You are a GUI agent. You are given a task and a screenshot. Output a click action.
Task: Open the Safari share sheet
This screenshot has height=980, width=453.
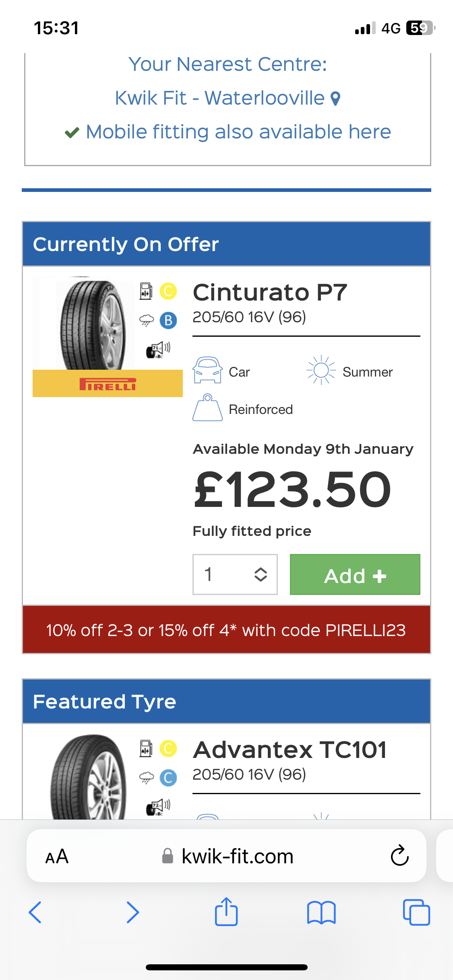point(226,911)
